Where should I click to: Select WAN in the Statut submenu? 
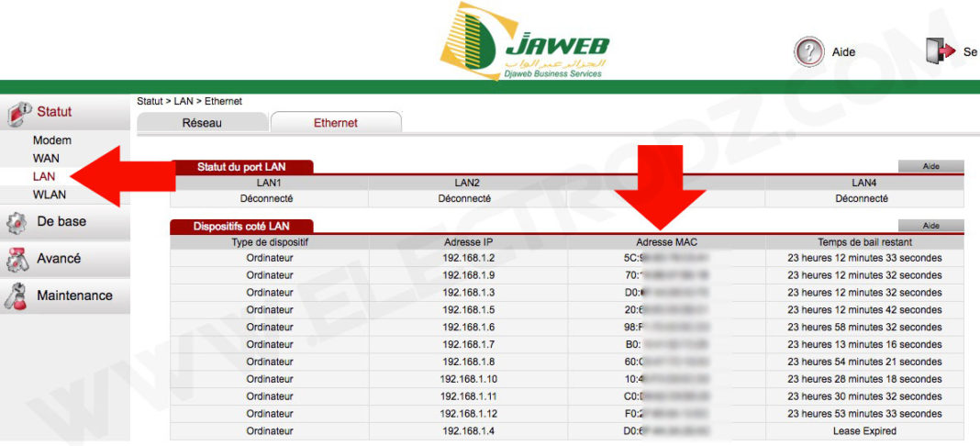46,159
